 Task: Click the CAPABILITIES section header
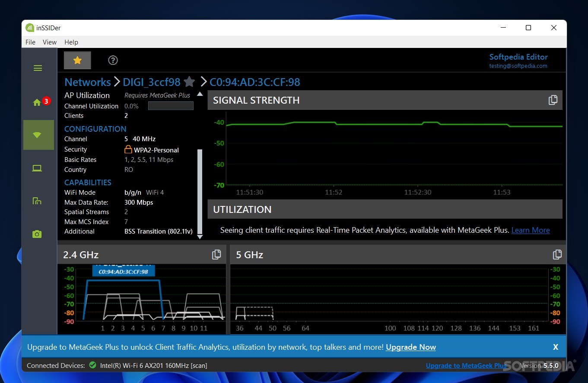click(88, 182)
